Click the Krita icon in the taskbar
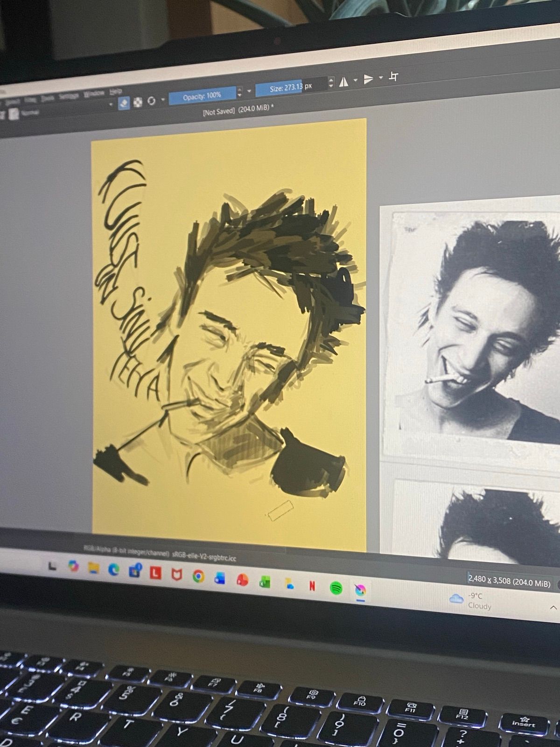 point(360,590)
